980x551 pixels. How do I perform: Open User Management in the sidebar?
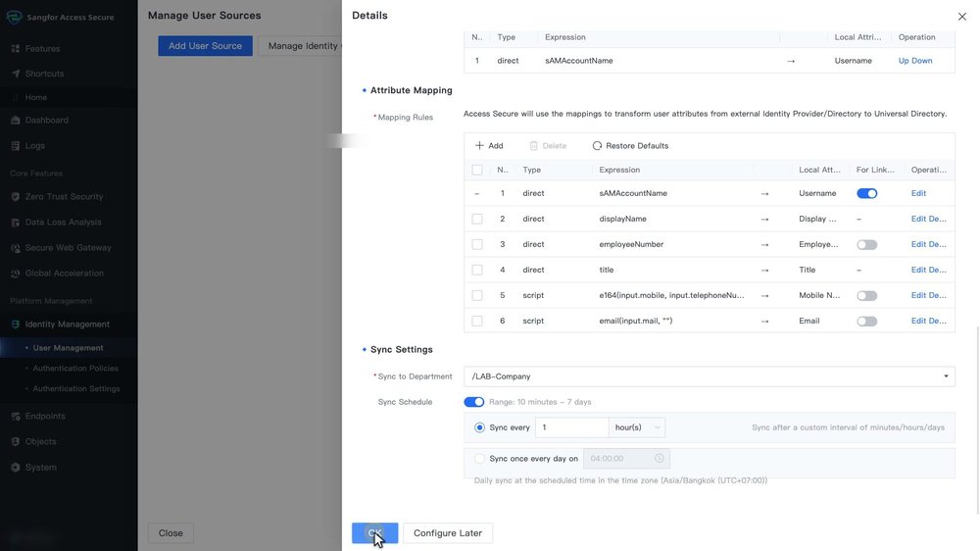[x=68, y=348]
